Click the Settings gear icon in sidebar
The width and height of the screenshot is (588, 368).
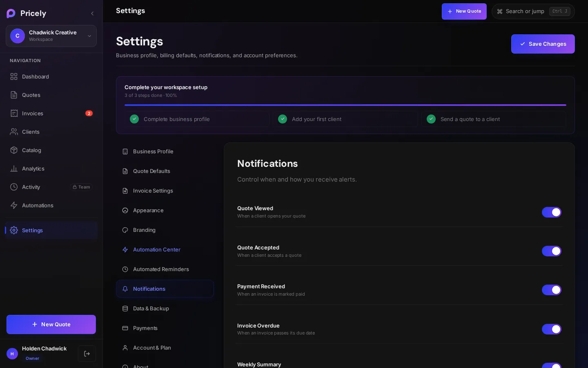14,230
